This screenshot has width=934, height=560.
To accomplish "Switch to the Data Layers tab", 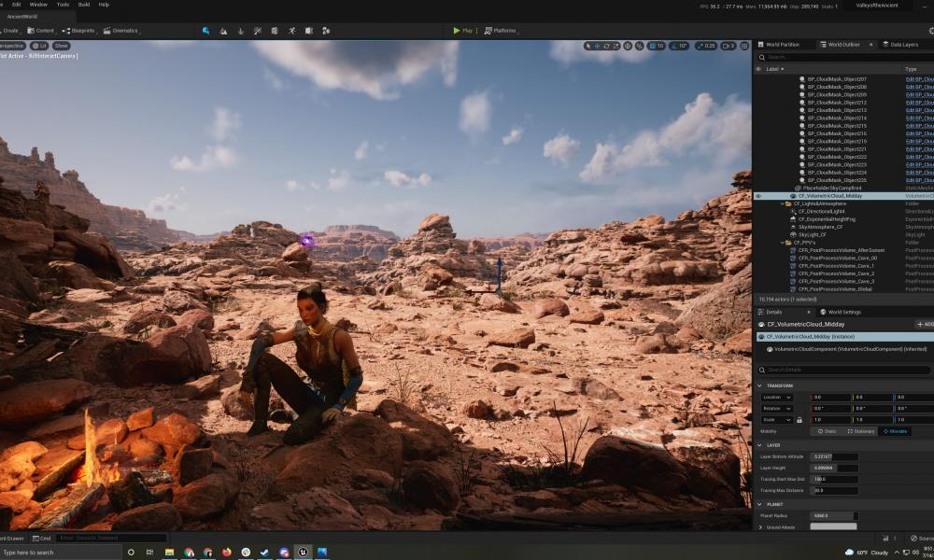I will coord(900,45).
